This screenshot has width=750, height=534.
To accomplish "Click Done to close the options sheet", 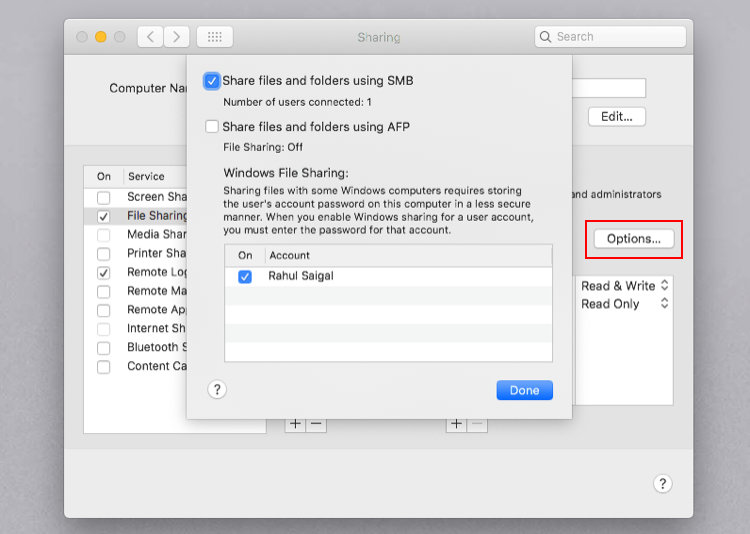I will [x=525, y=390].
